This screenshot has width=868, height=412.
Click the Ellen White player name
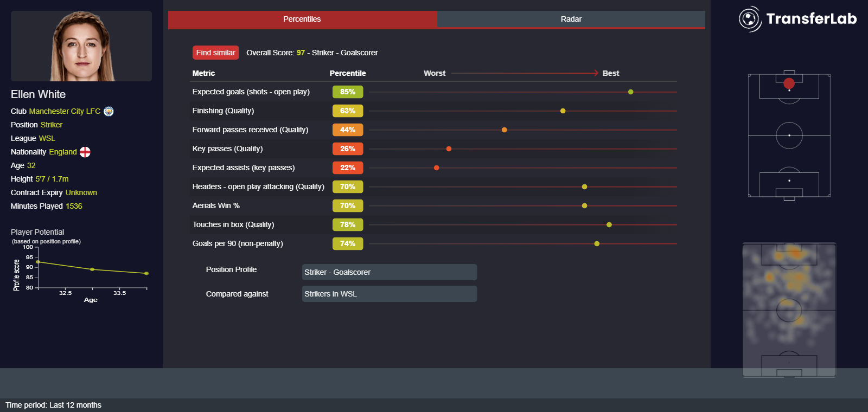click(x=38, y=94)
